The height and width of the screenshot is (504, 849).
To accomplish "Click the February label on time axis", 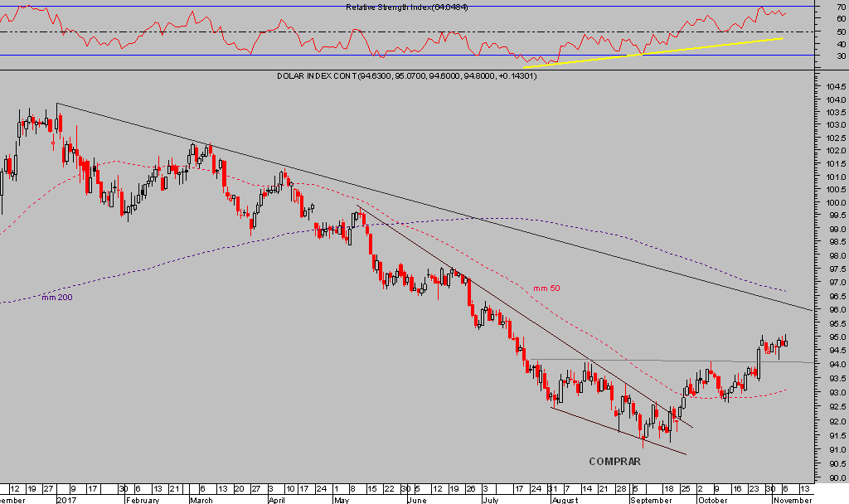I will coord(141,500).
